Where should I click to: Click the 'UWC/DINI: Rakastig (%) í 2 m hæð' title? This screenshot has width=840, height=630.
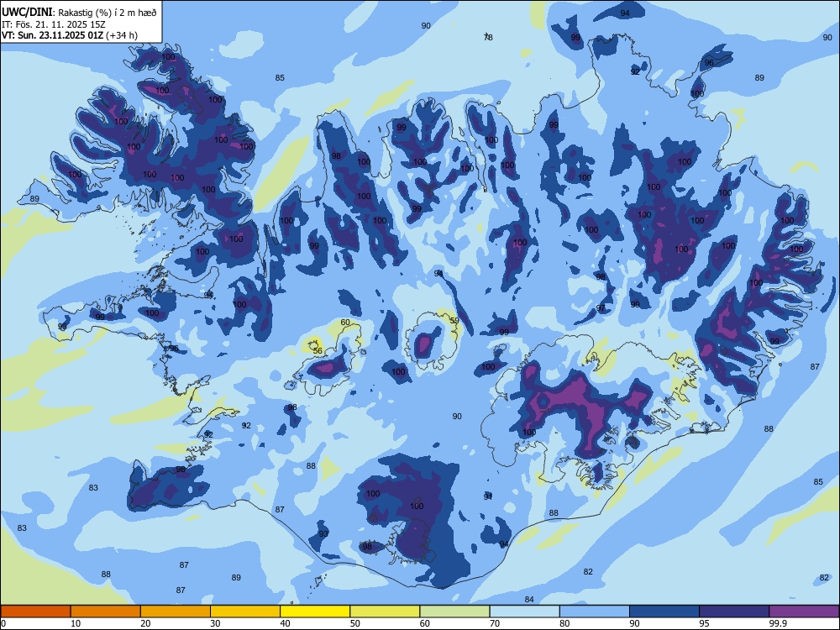tap(79, 13)
